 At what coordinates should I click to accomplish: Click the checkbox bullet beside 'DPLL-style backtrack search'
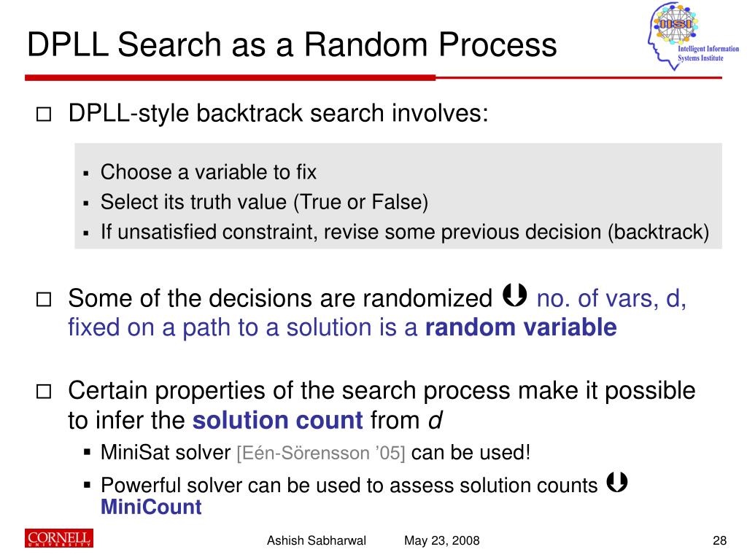44,114
